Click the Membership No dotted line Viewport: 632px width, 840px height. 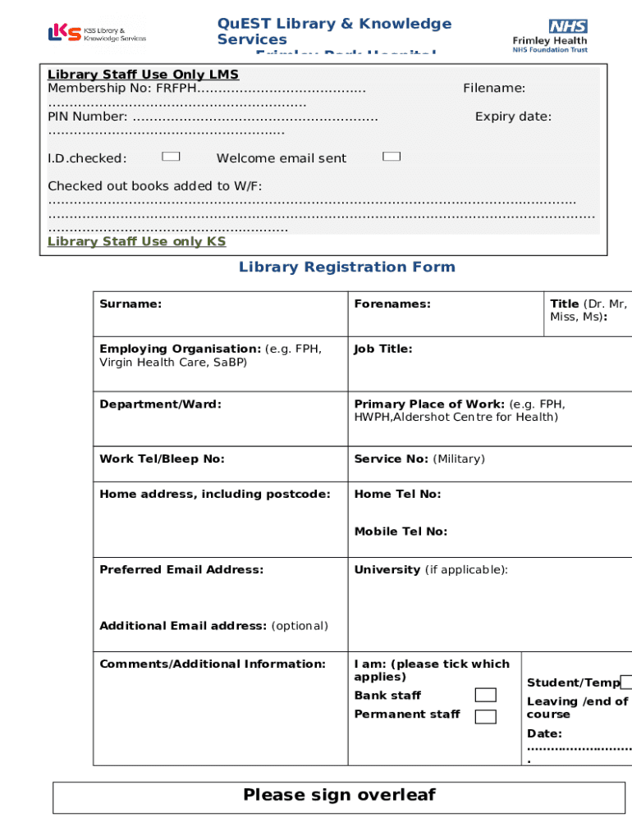click(x=282, y=89)
